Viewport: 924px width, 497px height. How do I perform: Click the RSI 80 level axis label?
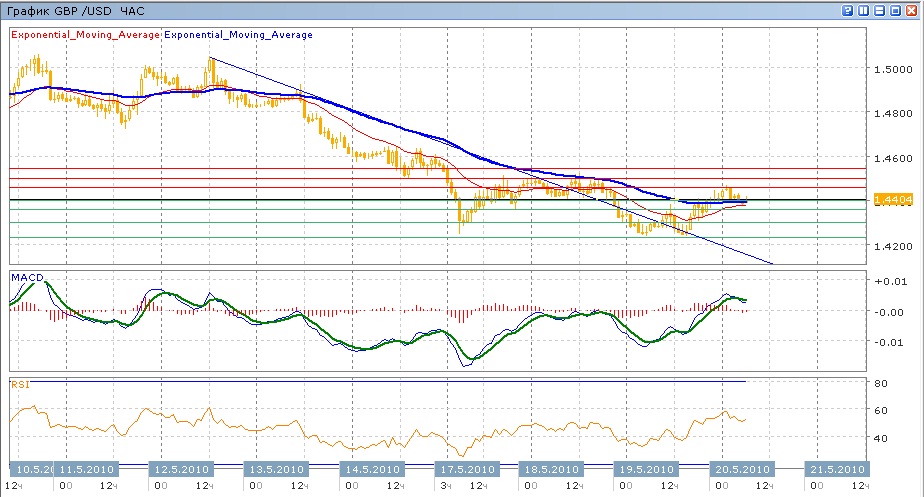(x=881, y=383)
